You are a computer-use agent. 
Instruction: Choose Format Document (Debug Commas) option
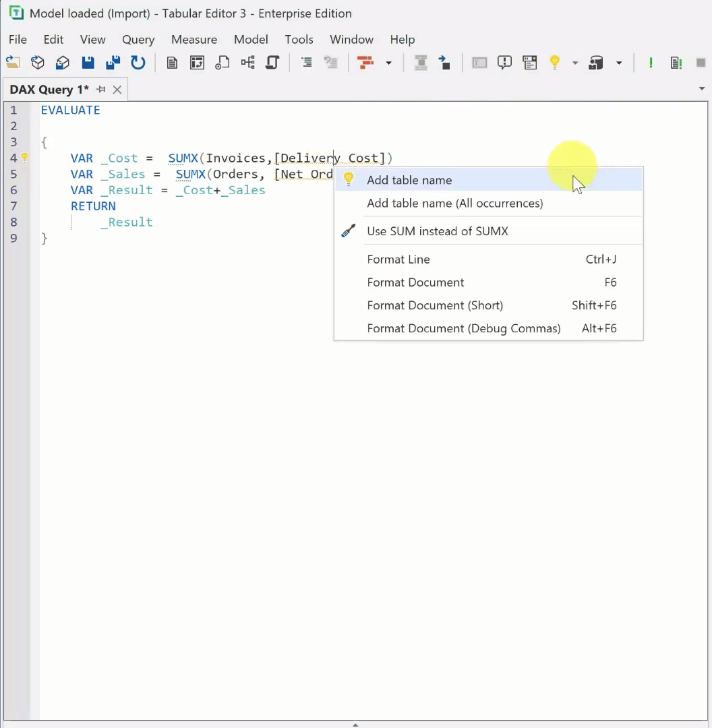[x=489, y=329]
